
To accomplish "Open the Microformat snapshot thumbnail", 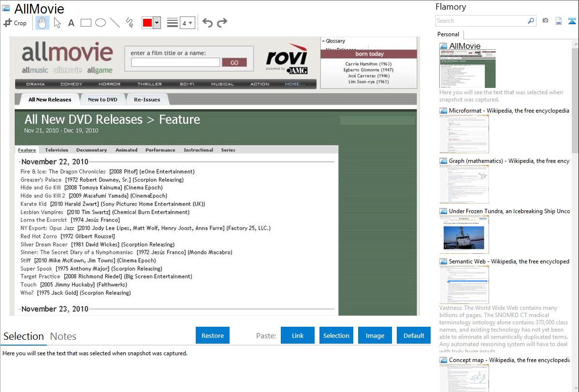I will pos(464,134).
